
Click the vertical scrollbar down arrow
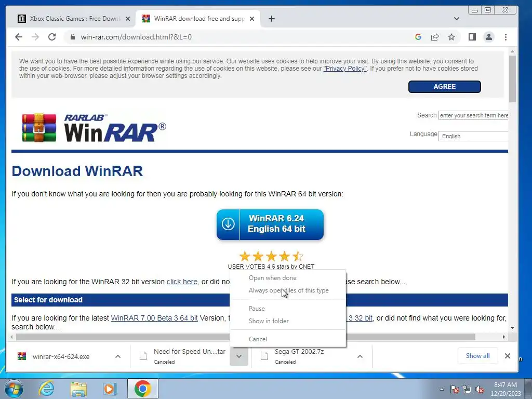(512, 328)
